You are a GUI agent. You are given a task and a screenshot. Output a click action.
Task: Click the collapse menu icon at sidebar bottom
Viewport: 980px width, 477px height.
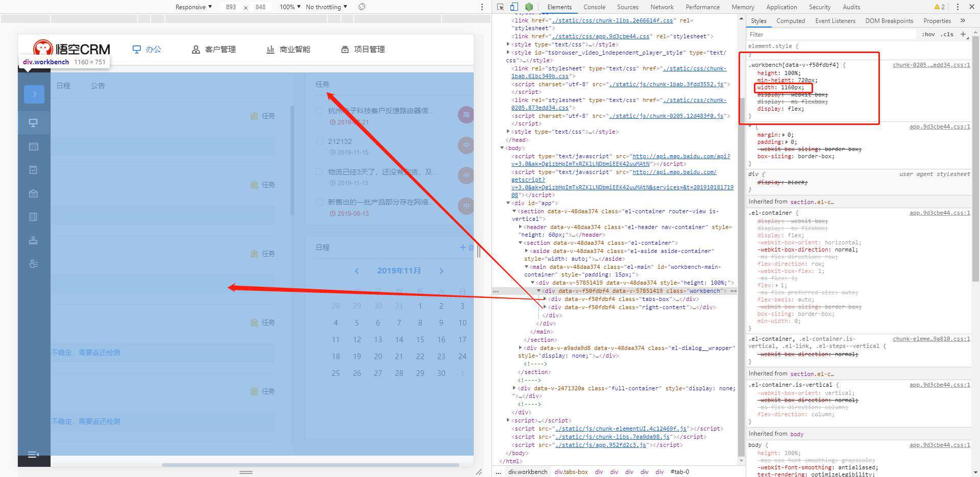click(x=33, y=455)
